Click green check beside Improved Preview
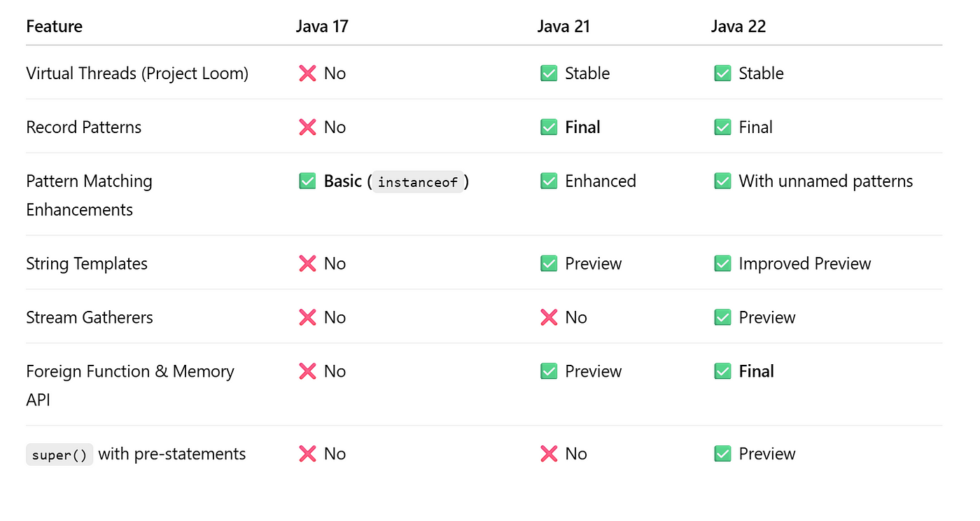Viewport: 980px width, 521px height. [x=722, y=264]
